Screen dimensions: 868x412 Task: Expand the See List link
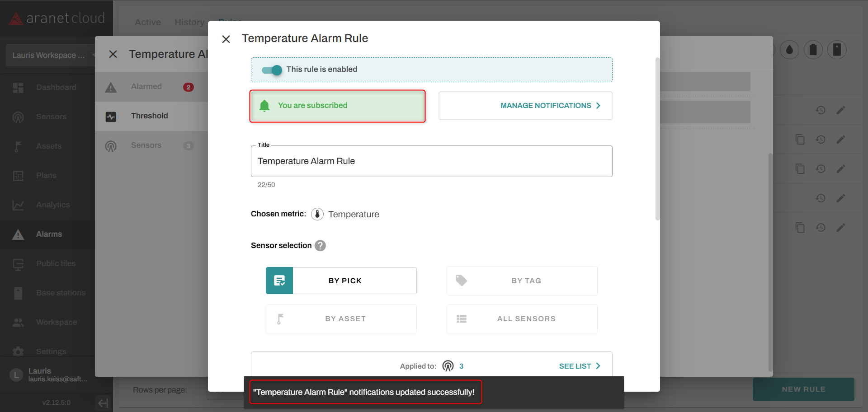click(x=580, y=366)
